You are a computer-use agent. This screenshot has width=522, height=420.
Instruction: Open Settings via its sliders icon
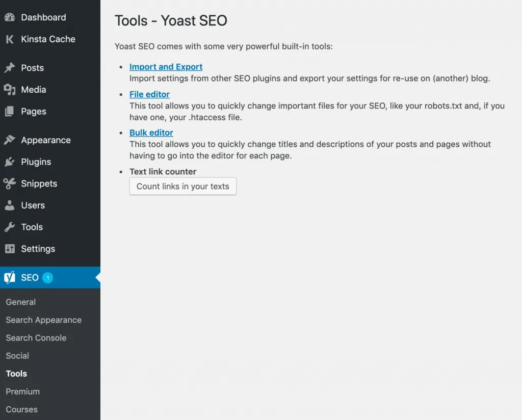coord(11,249)
